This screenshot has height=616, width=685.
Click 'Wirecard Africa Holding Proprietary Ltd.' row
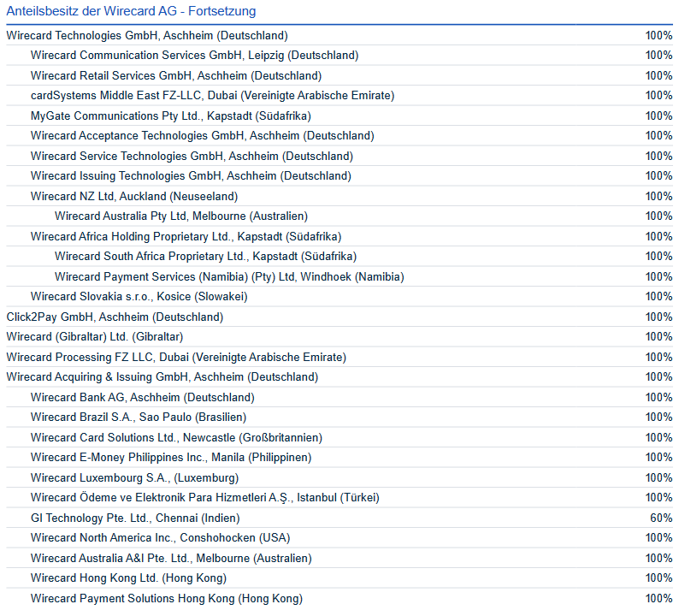click(340, 236)
